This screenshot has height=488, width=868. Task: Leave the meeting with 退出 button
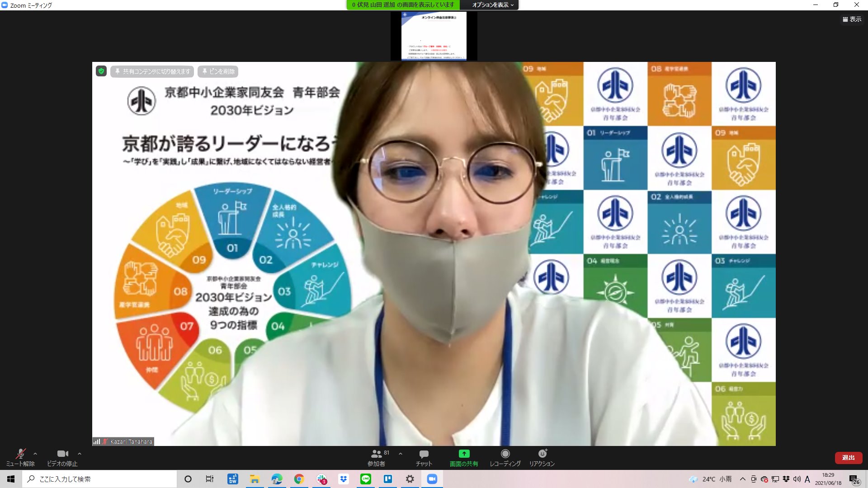[x=848, y=458]
